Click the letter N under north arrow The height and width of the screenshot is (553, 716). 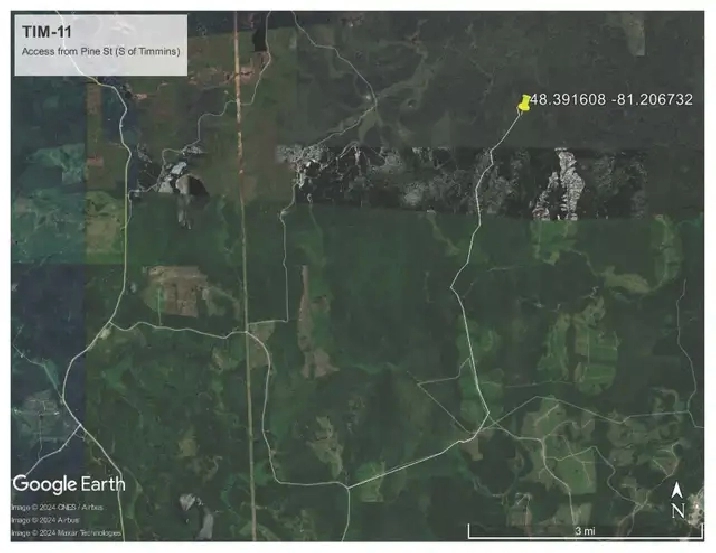pos(677,510)
